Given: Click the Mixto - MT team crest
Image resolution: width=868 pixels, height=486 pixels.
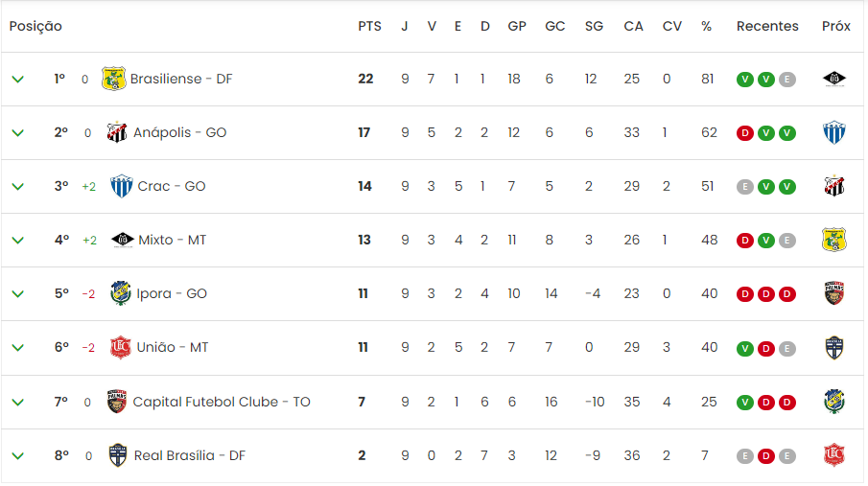Looking at the screenshot, I should (x=123, y=240).
